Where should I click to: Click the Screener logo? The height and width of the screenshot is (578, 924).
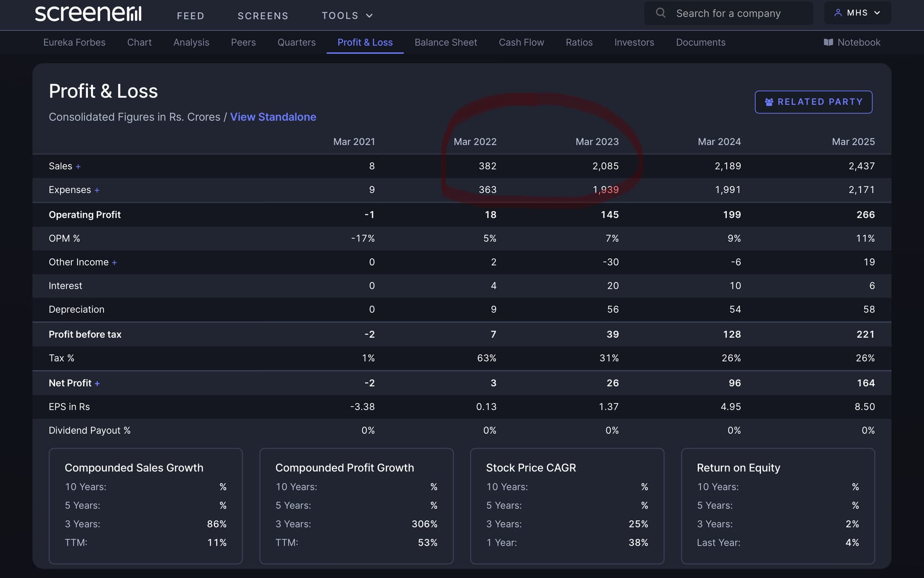point(88,13)
